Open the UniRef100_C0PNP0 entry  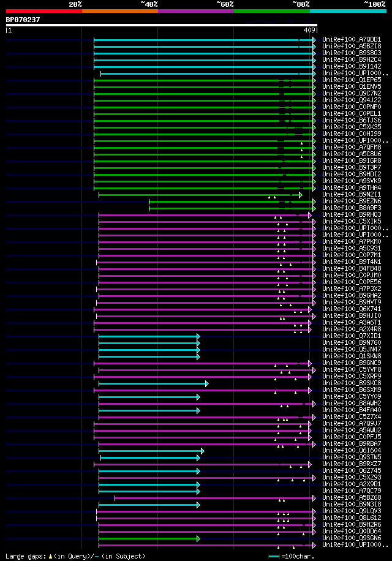click(x=352, y=107)
